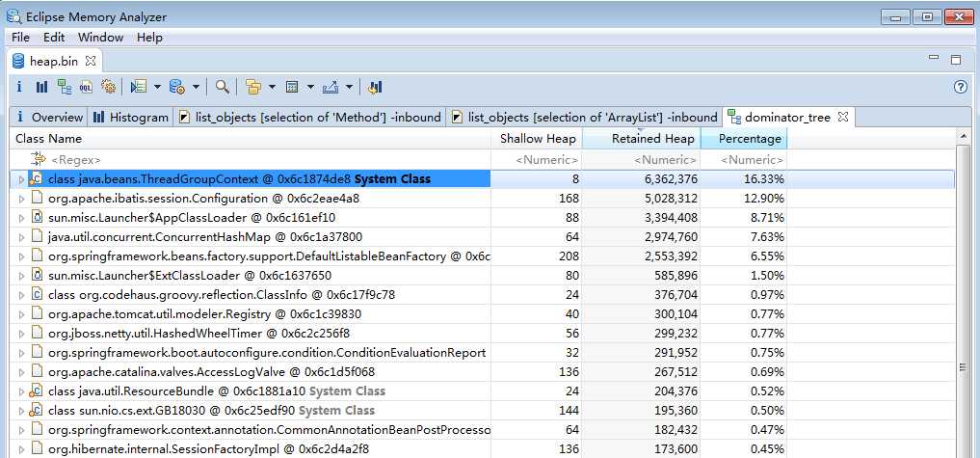Open the report dropdown arrow
980x458 pixels.
pos(157,87)
